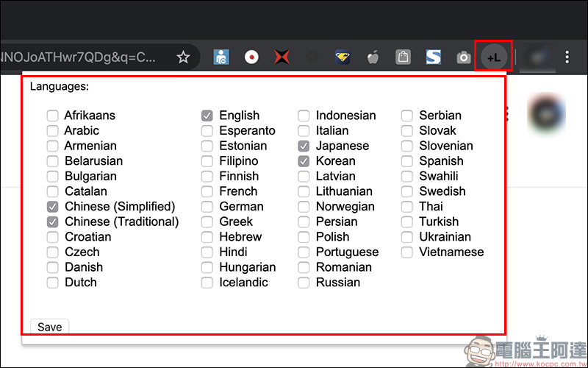Click the blue S extension icon
Screen dimensions: 588x368
433,57
